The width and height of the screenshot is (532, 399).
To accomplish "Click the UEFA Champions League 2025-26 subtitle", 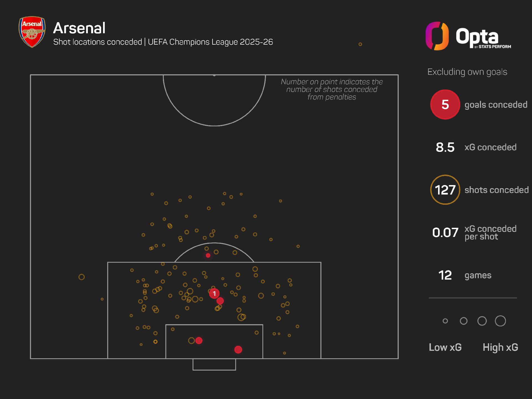I will pyautogui.click(x=210, y=42).
